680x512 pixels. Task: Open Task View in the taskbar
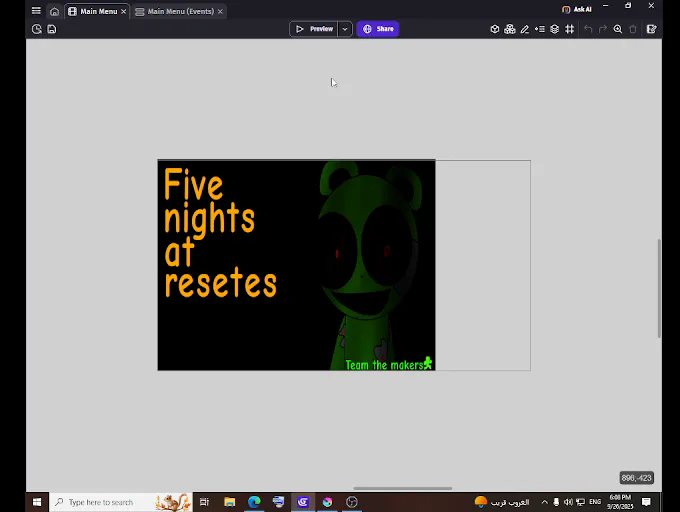click(204, 502)
